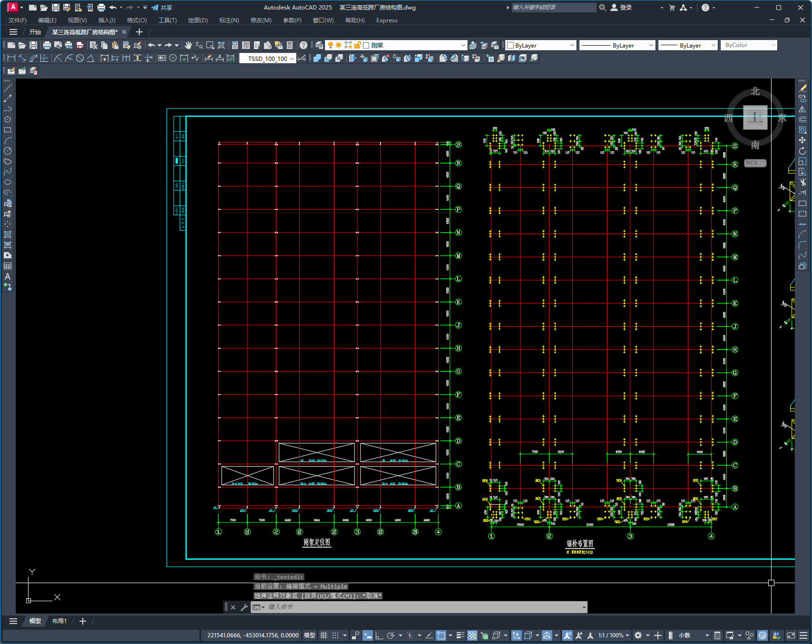Click the Plot (print) icon in toolbar
The width and height of the screenshot is (812, 644).
tap(47, 45)
